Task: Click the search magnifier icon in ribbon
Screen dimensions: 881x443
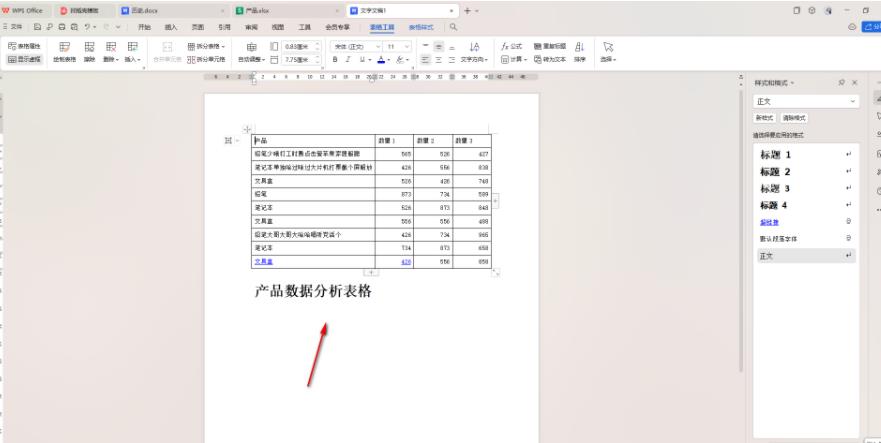Action: pyautogui.click(x=453, y=27)
